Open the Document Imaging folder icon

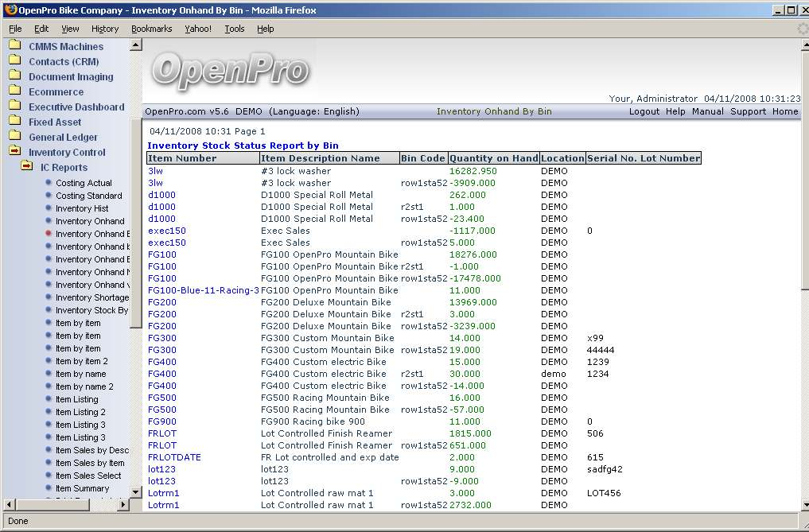pyautogui.click(x=14, y=76)
